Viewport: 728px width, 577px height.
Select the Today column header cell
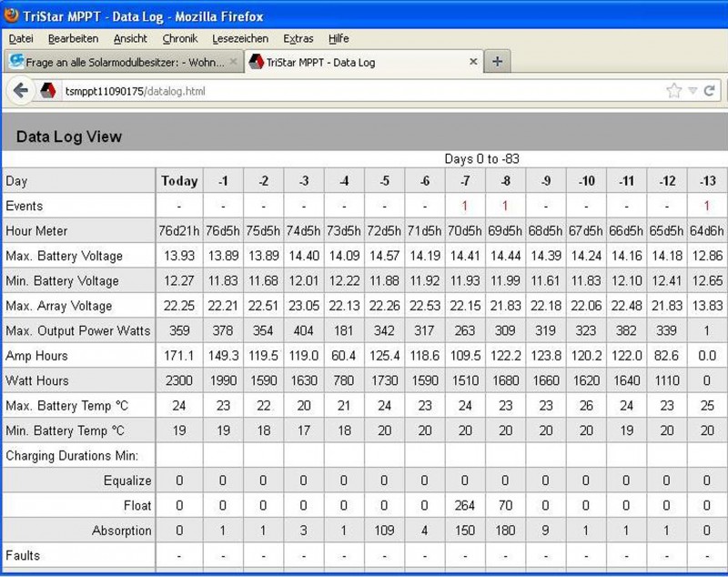179,181
